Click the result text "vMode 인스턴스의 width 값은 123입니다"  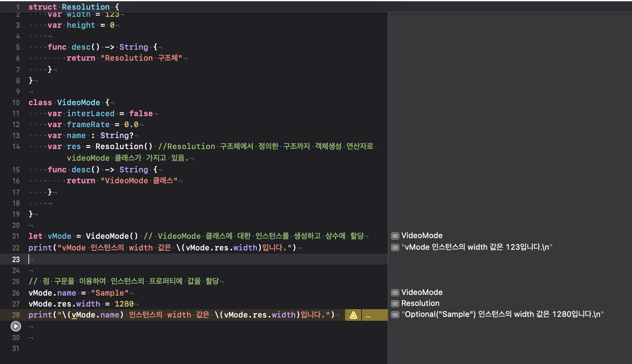(477, 247)
